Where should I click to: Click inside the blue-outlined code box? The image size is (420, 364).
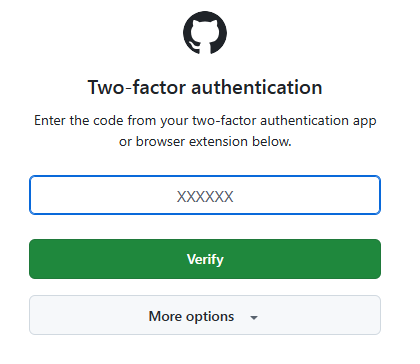coord(205,195)
